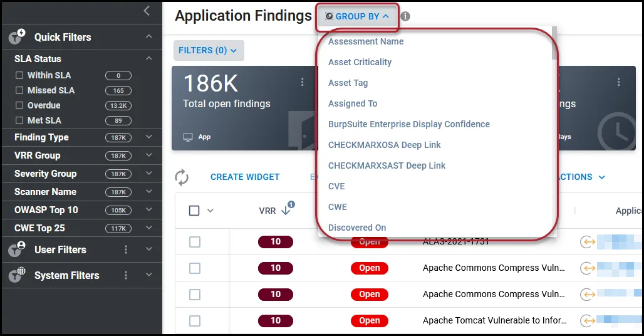Screen dimensions: 644x336
Task: Click the info icon beside Group By
Action: [405, 16]
